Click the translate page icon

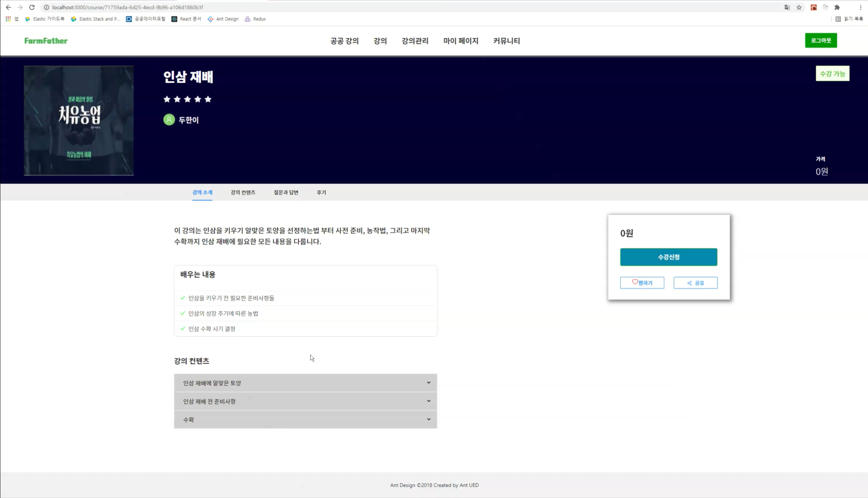[x=787, y=7]
